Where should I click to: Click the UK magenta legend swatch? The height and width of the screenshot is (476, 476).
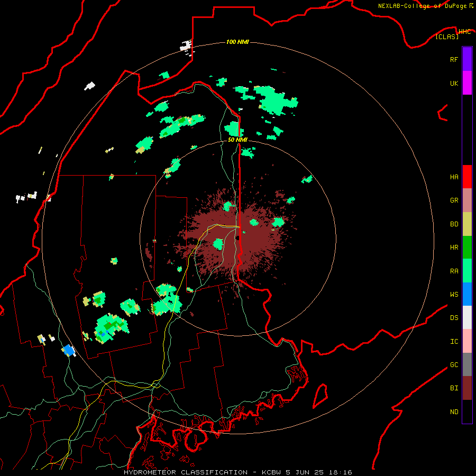tap(467, 83)
